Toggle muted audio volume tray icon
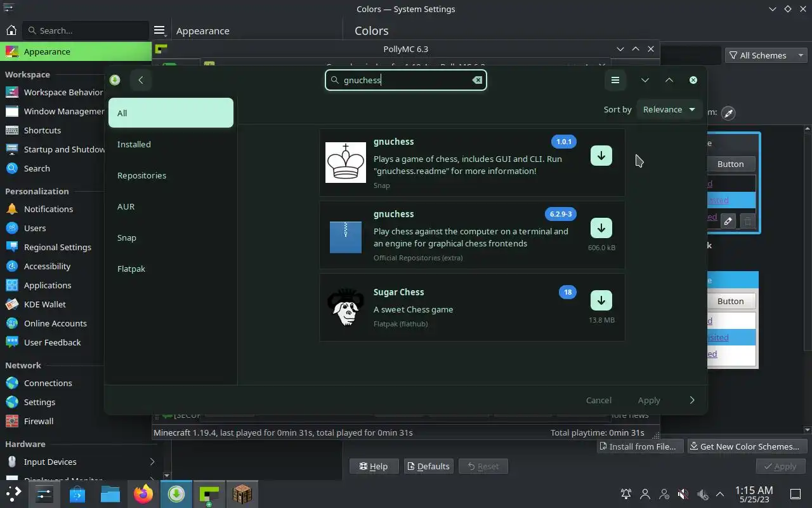The width and height of the screenshot is (812, 508). click(683, 493)
